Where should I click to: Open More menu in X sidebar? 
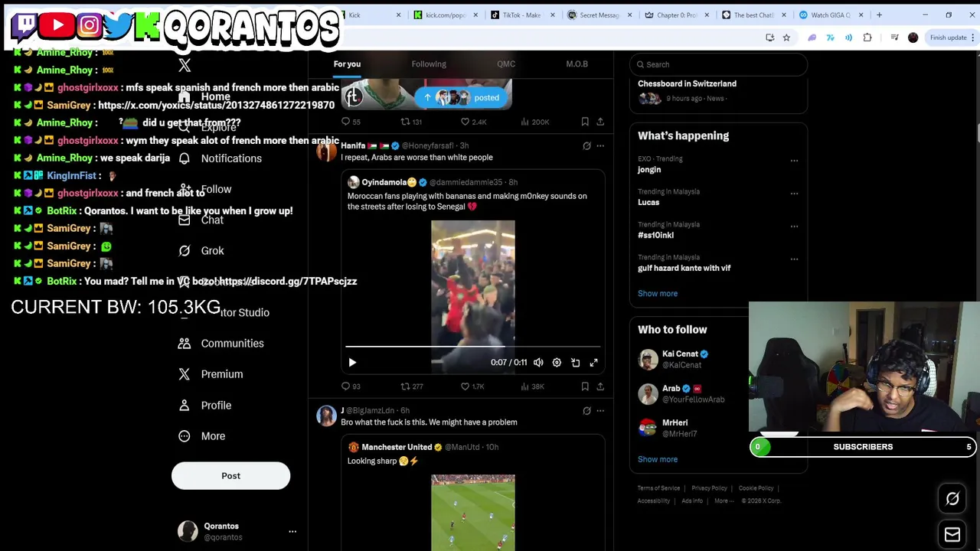pos(203,436)
